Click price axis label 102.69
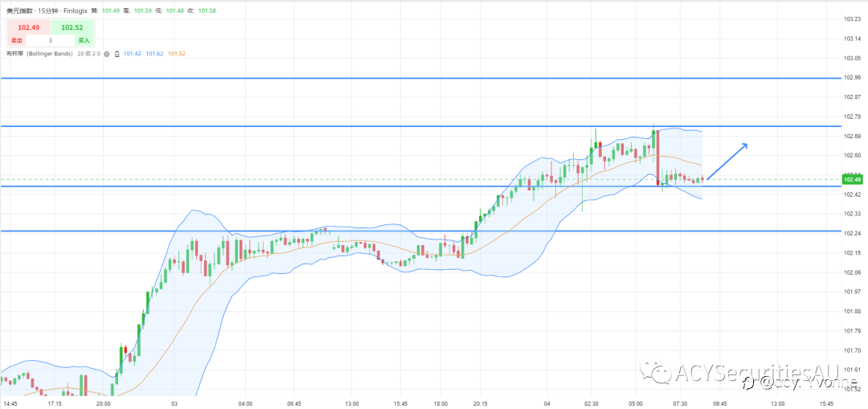Screen dimensions: 868x409 (x=851, y=136)
